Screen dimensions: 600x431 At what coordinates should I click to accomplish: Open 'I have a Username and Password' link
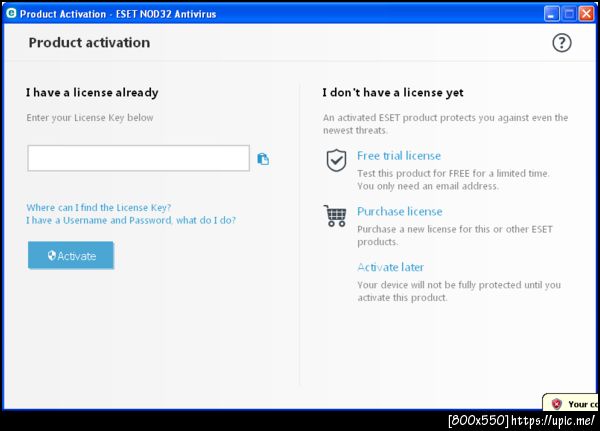(x=131, y=220)
